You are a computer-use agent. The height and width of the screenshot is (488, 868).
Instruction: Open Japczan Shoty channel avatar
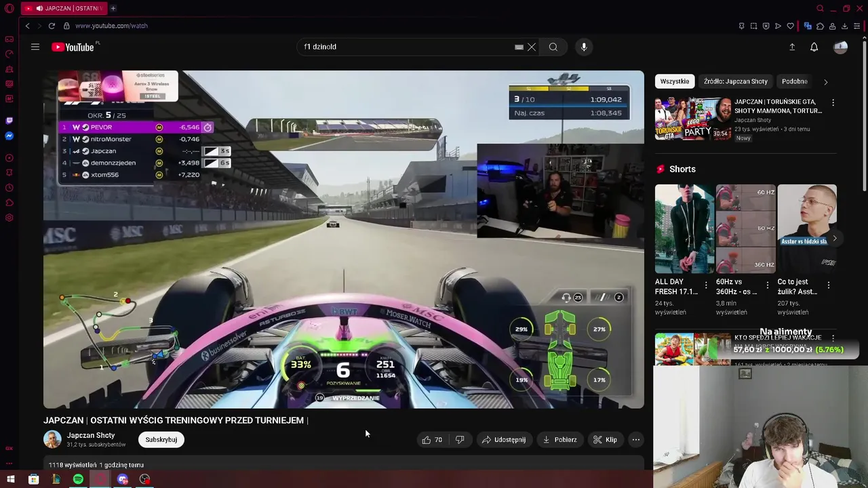(x=52, y=440)
